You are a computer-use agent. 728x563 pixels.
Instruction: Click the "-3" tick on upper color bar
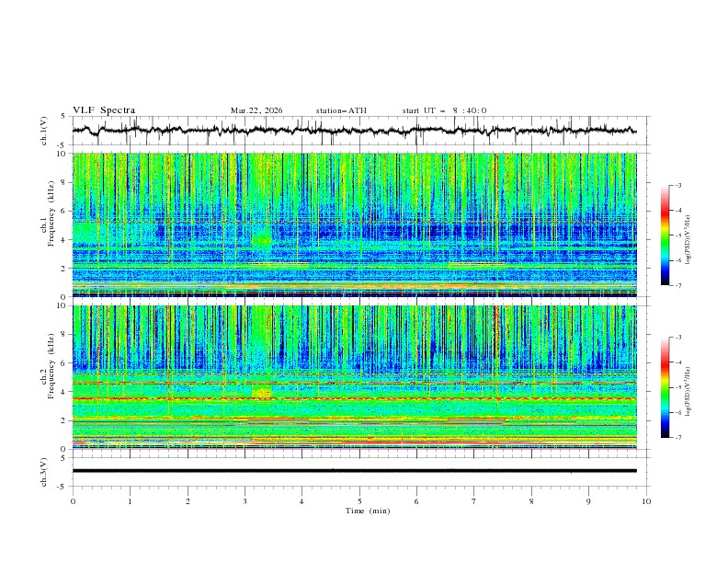coord(678,185)
